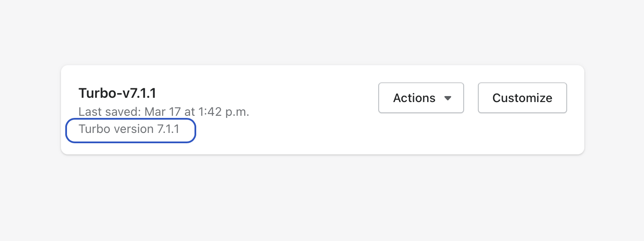The height and width of the screenshot is (241, 644).
Task: Click the 7.1.1 number in the version line
Action: (x=168, y=129)
